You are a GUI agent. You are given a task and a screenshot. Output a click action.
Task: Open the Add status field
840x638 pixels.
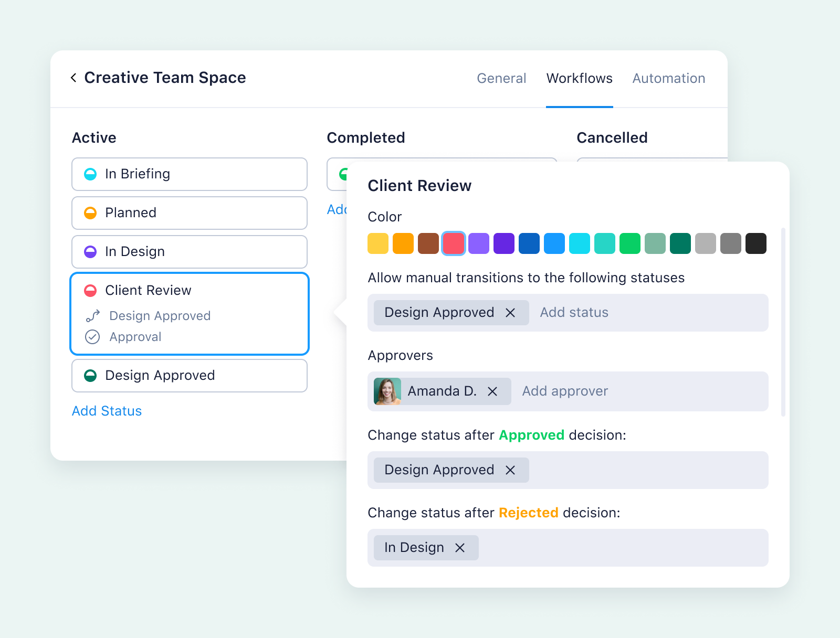pyautogui.click(x=573, y=312)
